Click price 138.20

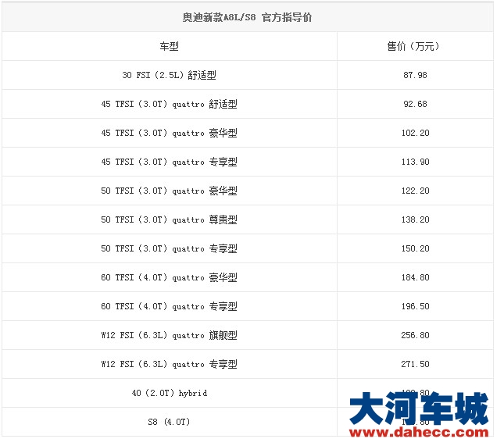tap(415, 219)
